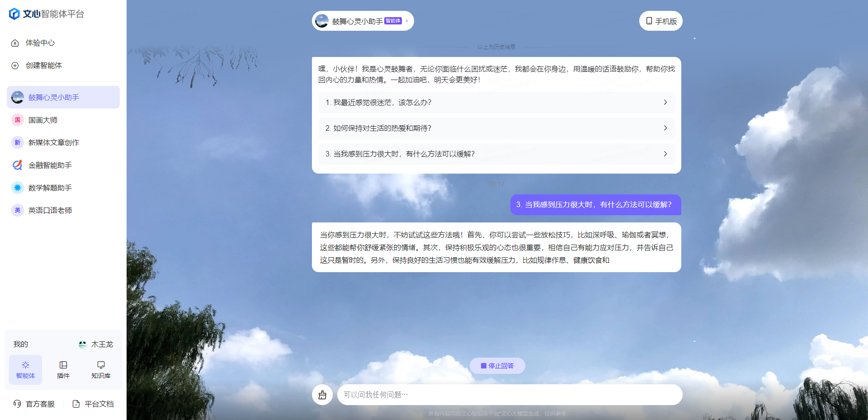Open the 平台文档 link
868x420 pixels.
coord(93,404)
